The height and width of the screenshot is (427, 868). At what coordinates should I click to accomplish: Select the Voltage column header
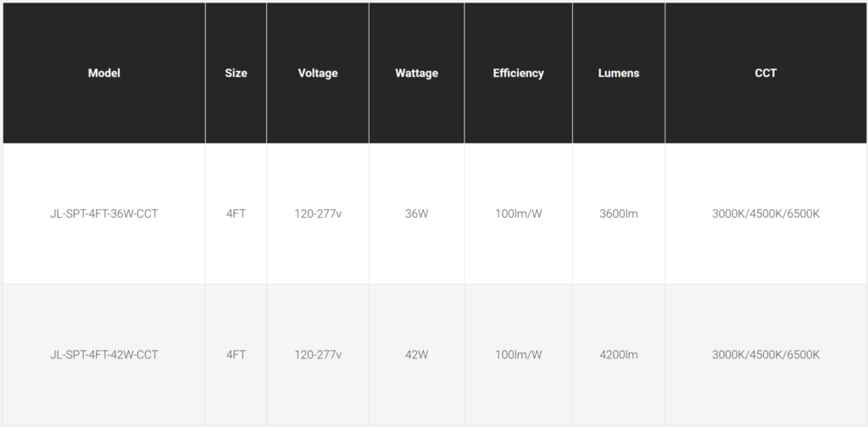click(318, 73)
